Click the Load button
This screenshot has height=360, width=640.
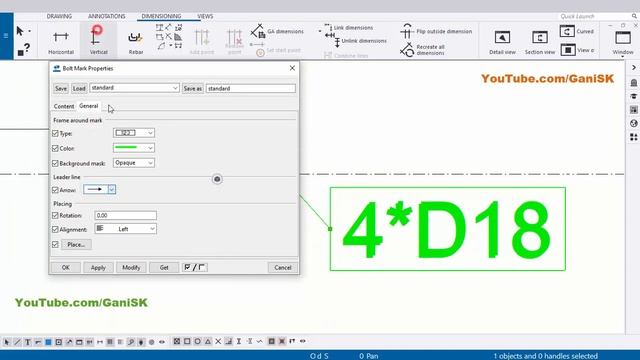click(x=79, y=89)
